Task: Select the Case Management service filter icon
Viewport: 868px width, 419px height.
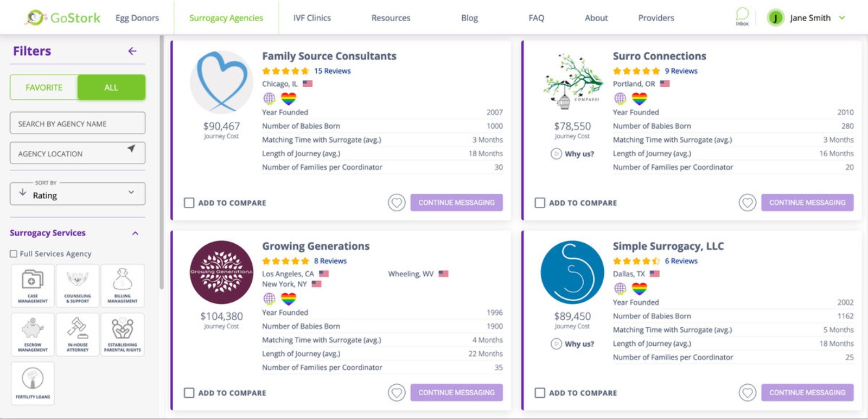Action: click(33, 284)
